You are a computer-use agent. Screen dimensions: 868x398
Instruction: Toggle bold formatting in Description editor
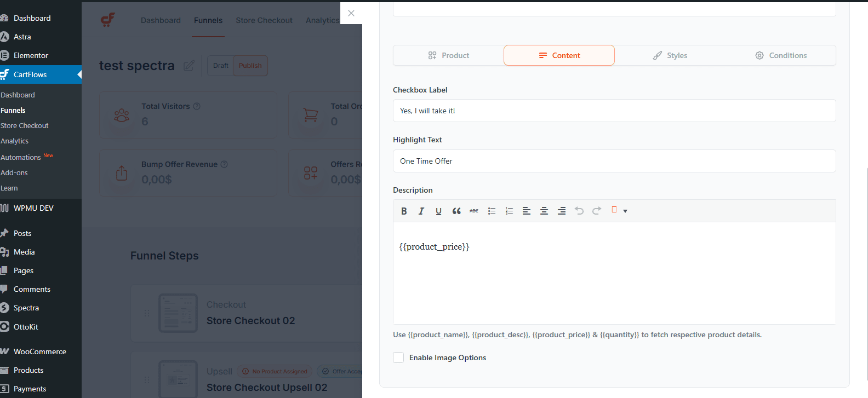[404, 211]
